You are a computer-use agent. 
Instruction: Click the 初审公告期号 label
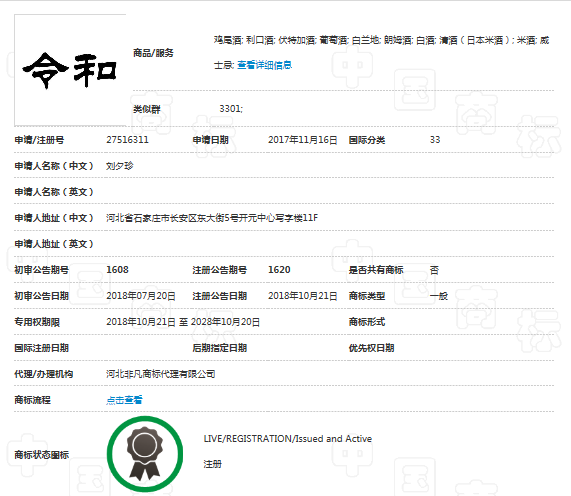tap(42, 270)
